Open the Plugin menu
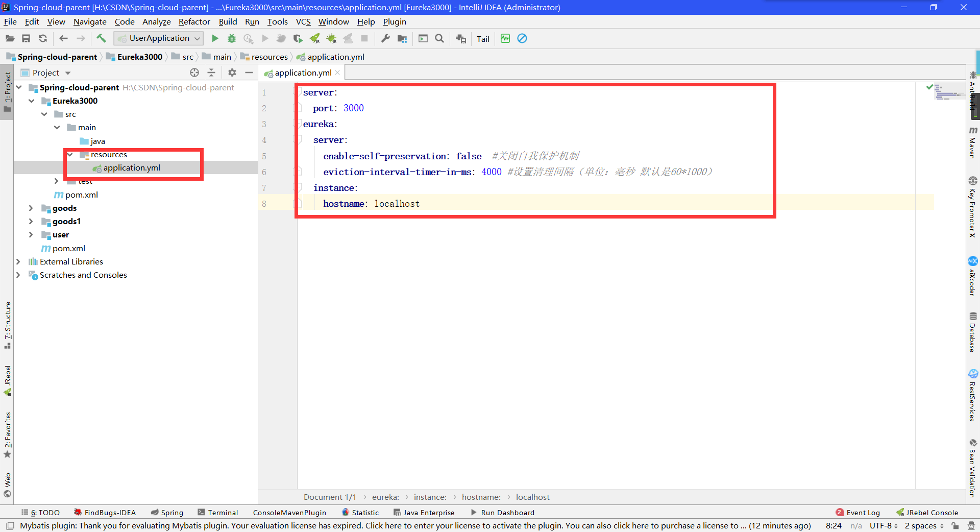980x532 pixels. pyautogui.click(x=395, y=21)
